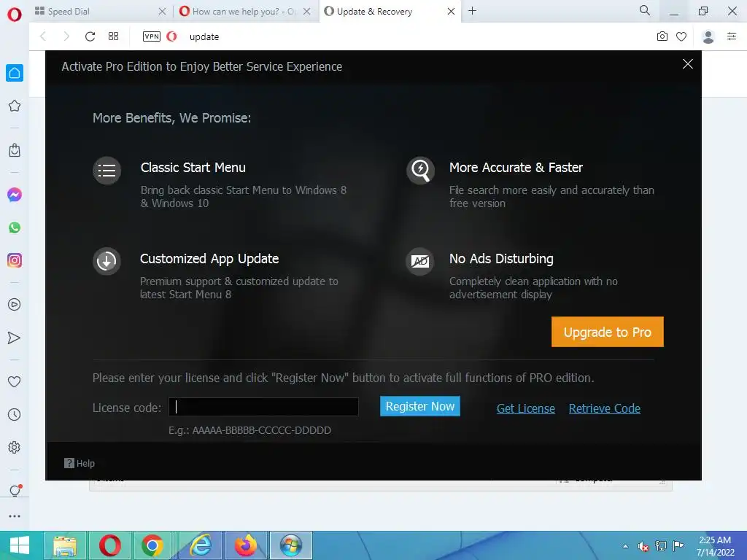Open sidebar heart Pinboards icon
The width and height of the screenshot is (747, 560).
[x=15, y=381]
